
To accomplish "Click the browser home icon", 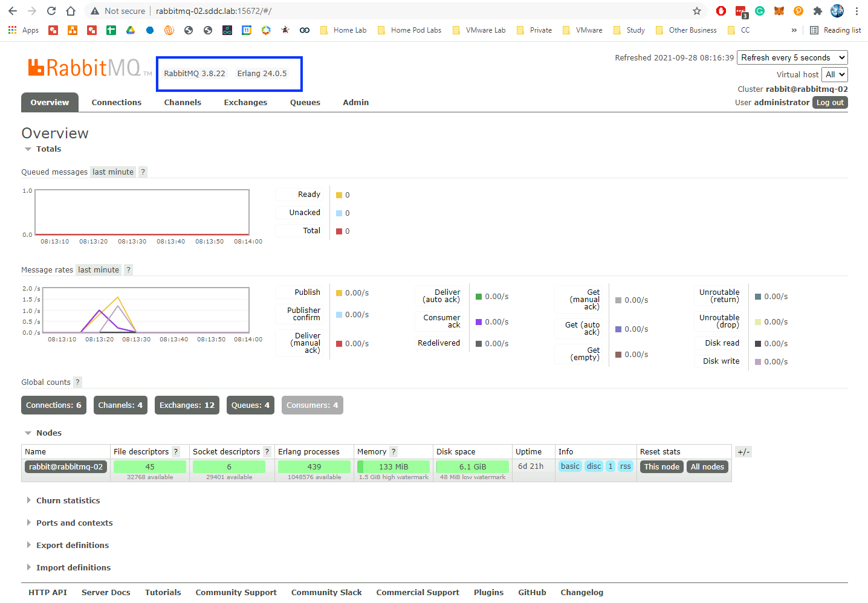I will [x=71, y=11].
